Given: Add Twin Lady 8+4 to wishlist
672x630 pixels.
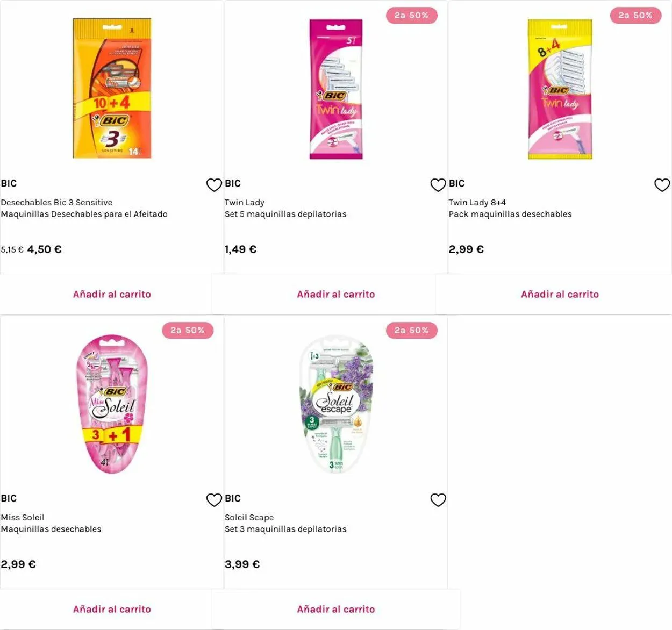Looking at the screenshot, I should tap(662, 185).
